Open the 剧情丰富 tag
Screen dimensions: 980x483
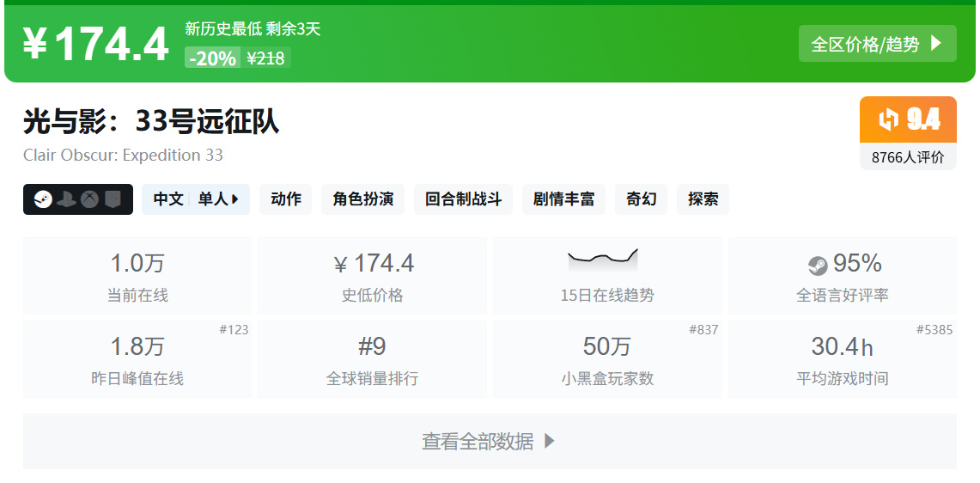[x=563, y=199]
